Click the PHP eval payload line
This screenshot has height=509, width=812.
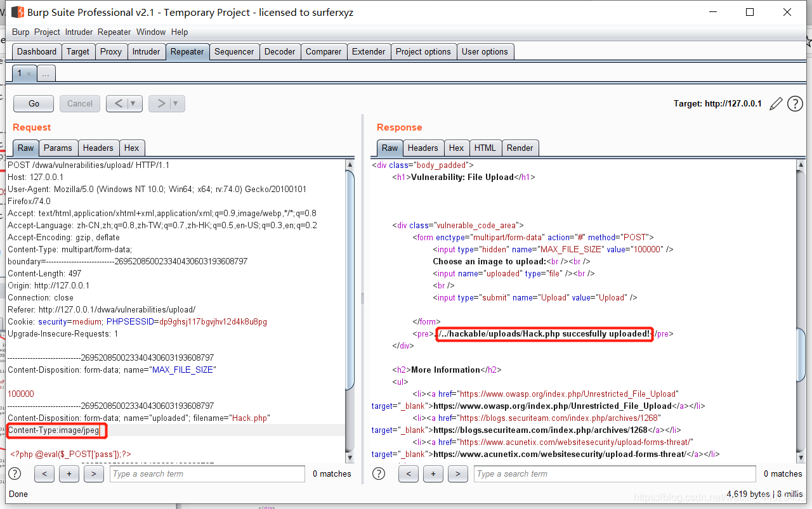(x=71, y=454)
